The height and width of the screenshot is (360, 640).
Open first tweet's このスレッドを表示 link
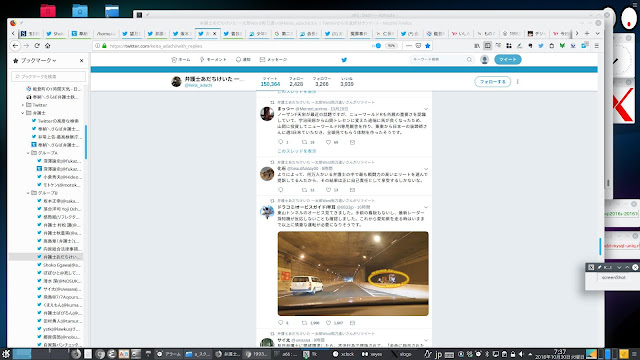click(x=297, y=151)
